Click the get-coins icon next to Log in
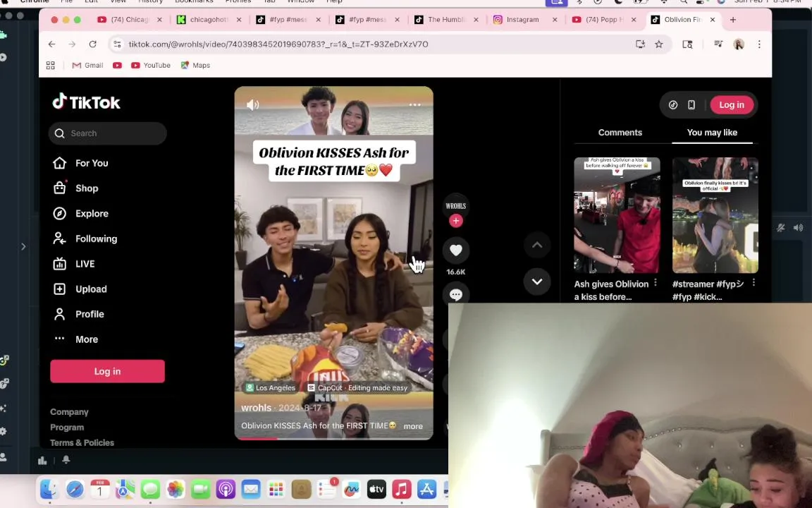812x508 pixels. point(672,104)
